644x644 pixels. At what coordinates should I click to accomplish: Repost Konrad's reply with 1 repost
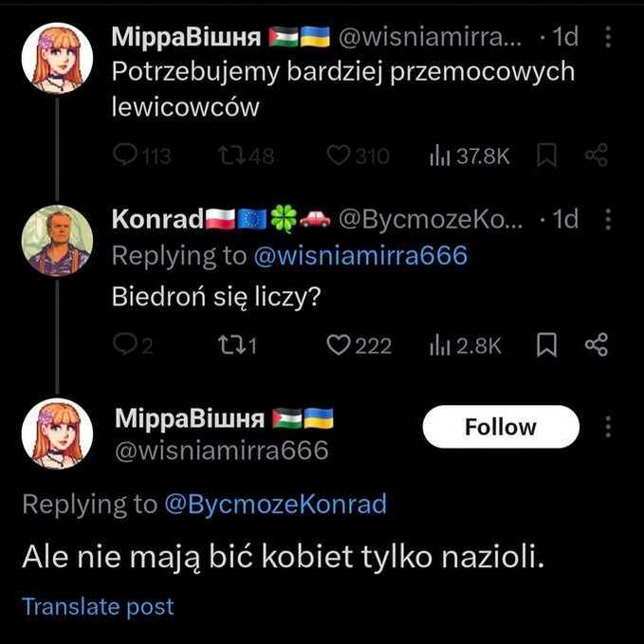click(237, 345)
